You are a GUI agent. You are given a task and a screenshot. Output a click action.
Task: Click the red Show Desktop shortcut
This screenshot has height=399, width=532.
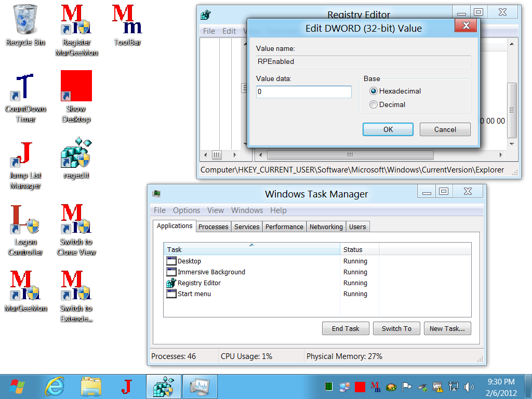[x=76, y=96]
